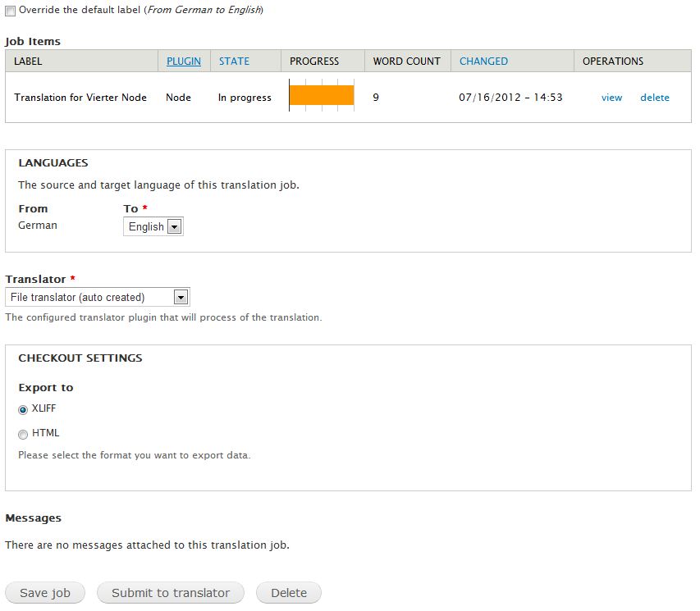700x611 pixels.
Task: Expand the Translator dropdown
Action: [x=98, y=297]
